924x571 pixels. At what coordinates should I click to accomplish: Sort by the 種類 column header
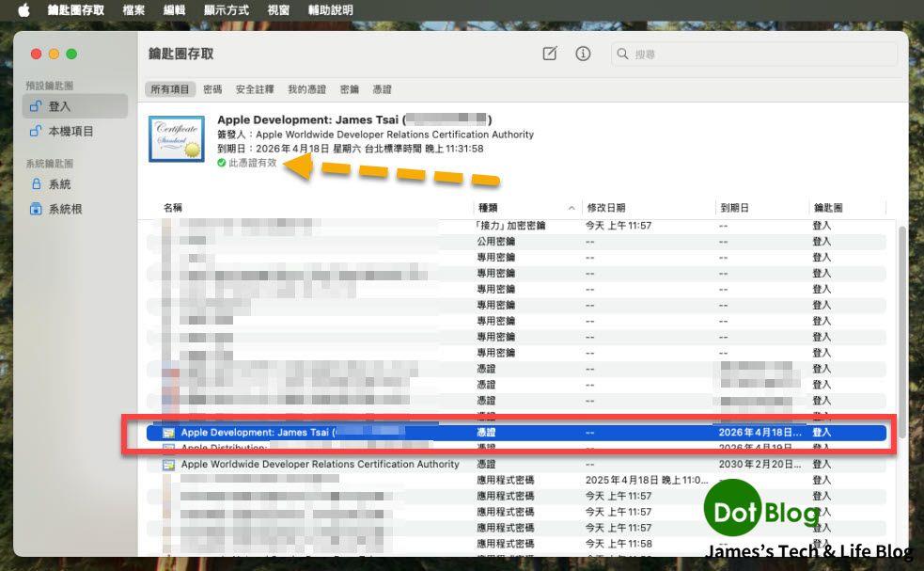[488, 207]
